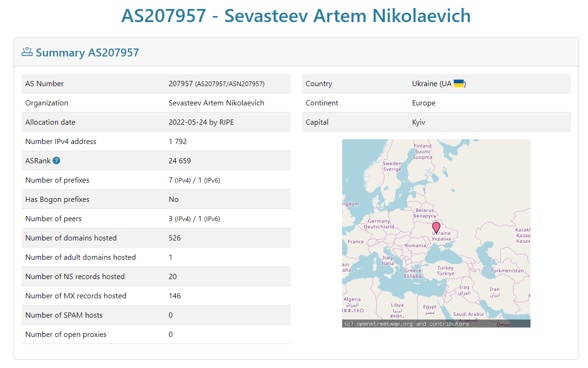This screenshot has width=588, height=368.
Task: Click the Summary AS207957 panel heading
Action: pyautogui.click(x=87, y=52)
